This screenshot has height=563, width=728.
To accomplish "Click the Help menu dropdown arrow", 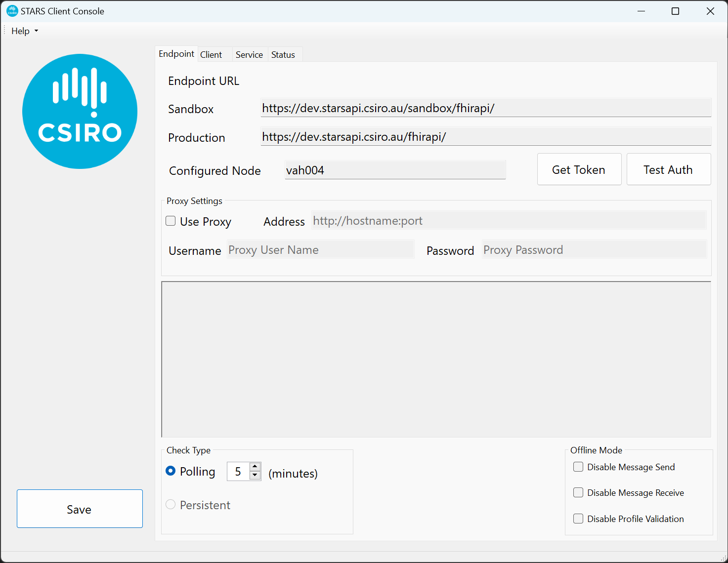I will pyautogui.click(x=36, y=31).
